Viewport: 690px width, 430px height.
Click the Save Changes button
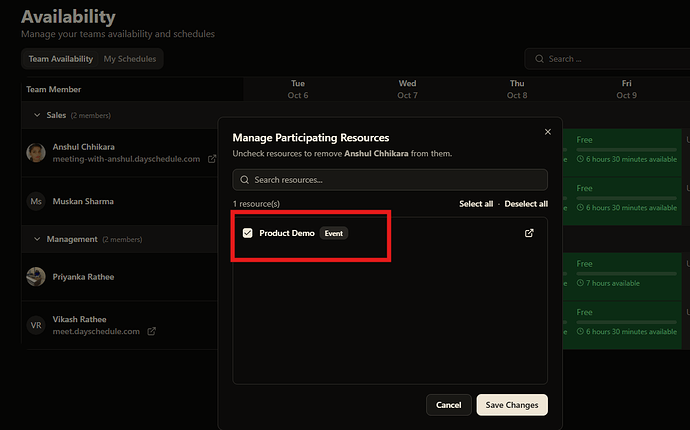tap(512, 405)
